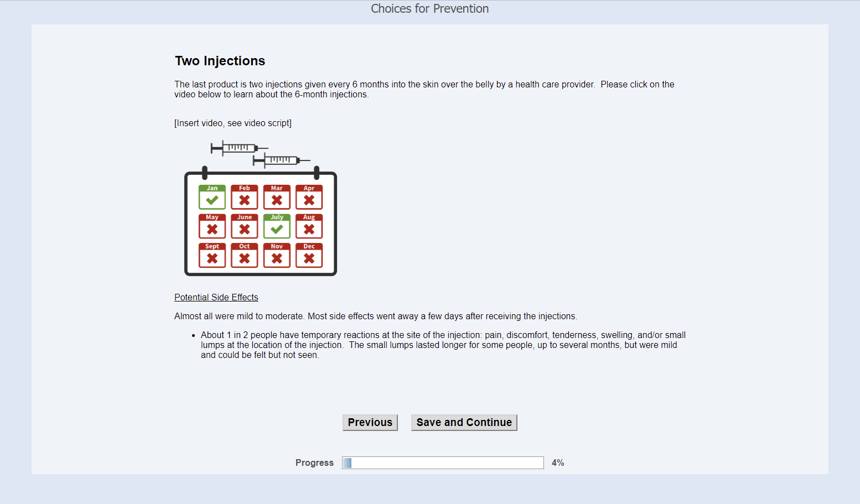Image resolution: width=860 pixels, height=504 pixels.
Task: Click the lower syringe icon
Action: 281,160
